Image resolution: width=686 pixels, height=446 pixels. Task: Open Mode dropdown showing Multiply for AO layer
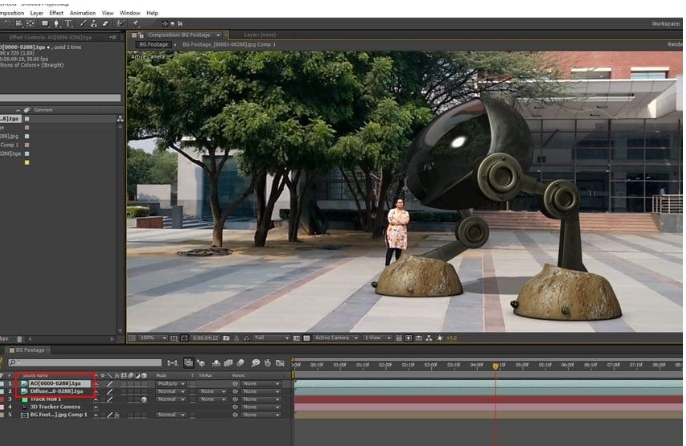(x=171, y=383)
